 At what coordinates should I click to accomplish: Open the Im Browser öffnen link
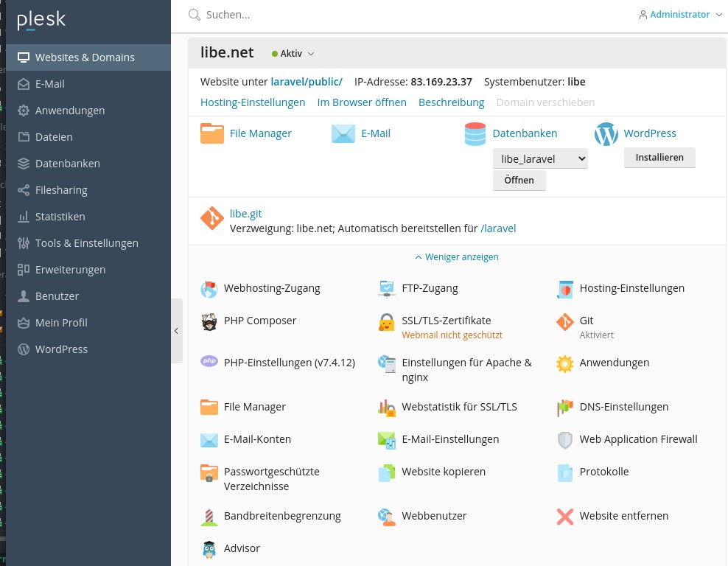point(362,102)
